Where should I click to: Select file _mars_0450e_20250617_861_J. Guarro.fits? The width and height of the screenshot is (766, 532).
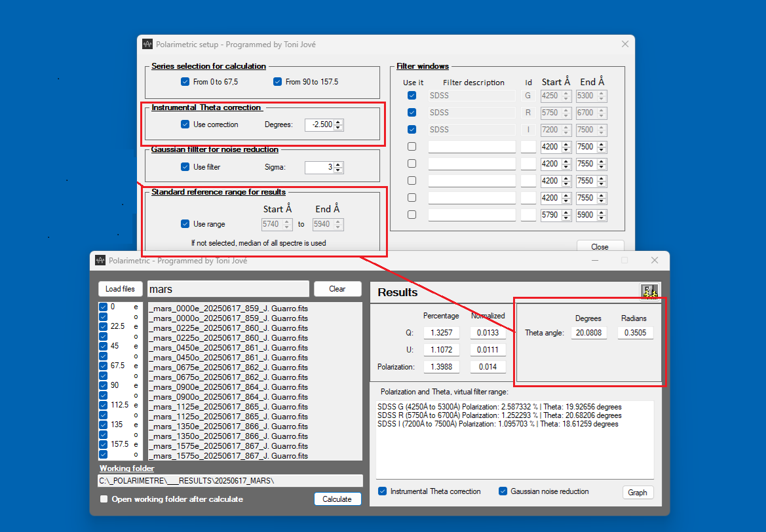[x=229, y=347]
